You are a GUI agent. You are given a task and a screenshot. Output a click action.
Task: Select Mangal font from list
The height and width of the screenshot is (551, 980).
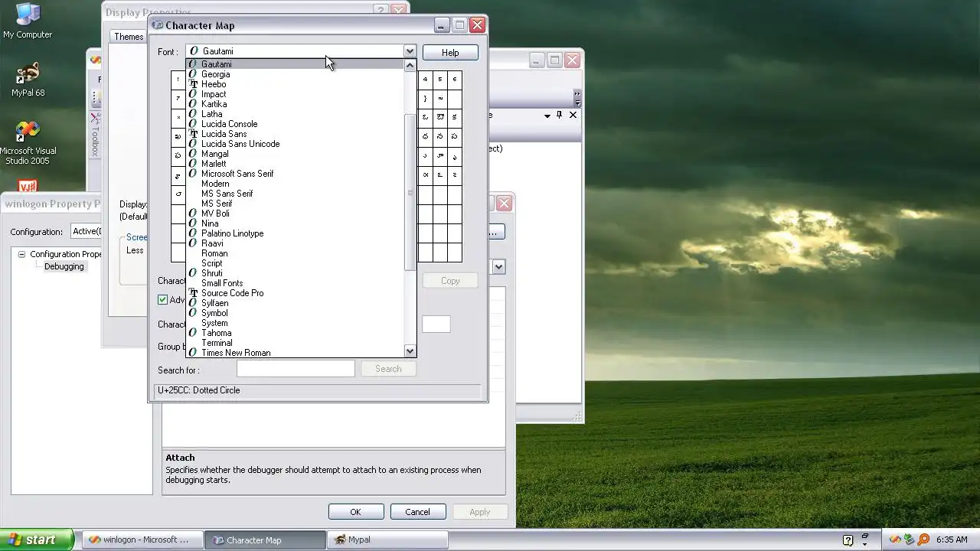(295, 154)
